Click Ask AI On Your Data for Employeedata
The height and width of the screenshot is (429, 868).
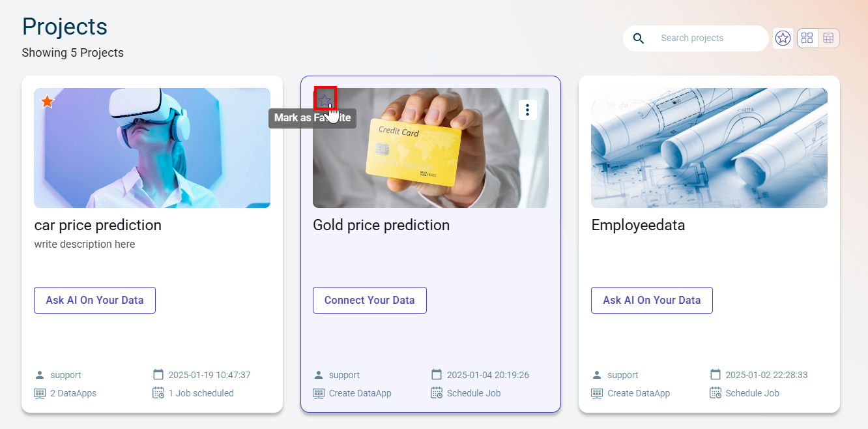click(x=652, y=300)
